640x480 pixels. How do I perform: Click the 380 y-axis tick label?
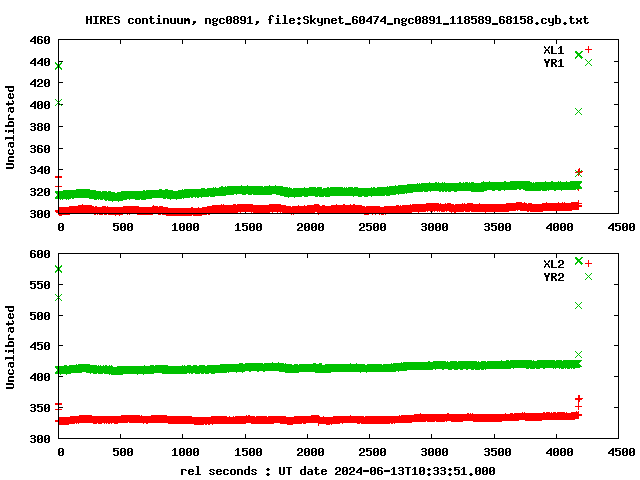pos(40,127)
